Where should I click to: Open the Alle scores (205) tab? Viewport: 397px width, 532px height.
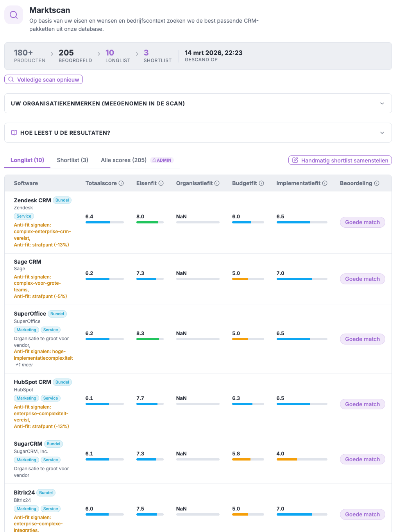(123, 160)
